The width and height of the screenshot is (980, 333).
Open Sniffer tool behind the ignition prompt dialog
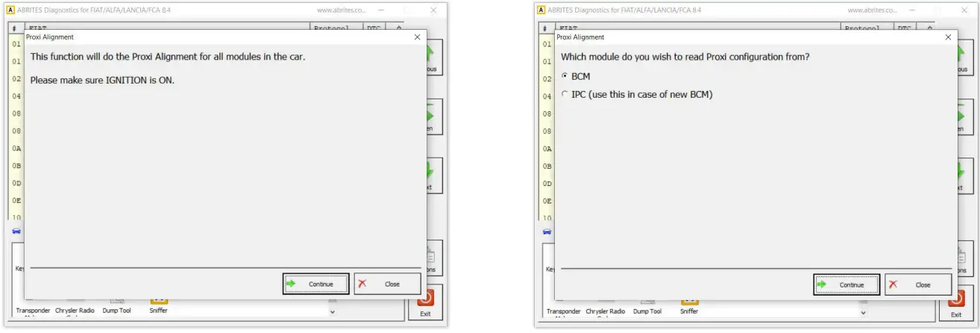pyautogui.click(x=158, y=305)
